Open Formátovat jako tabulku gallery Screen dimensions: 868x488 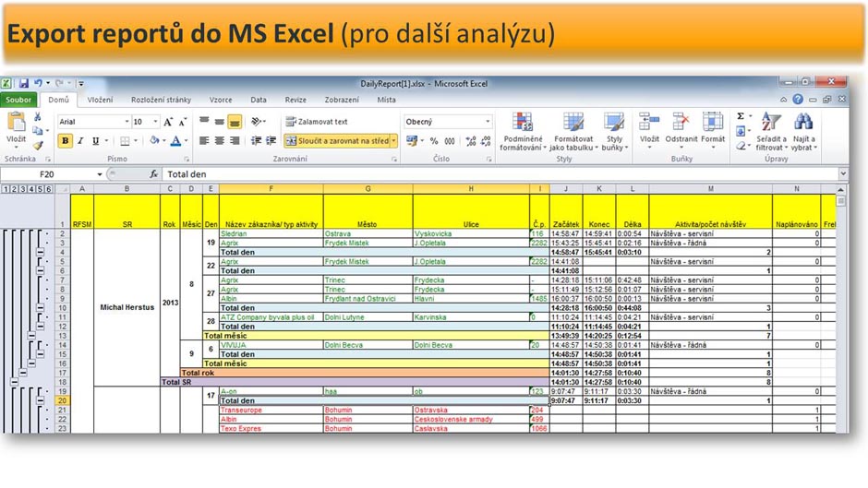click(573, 131)
